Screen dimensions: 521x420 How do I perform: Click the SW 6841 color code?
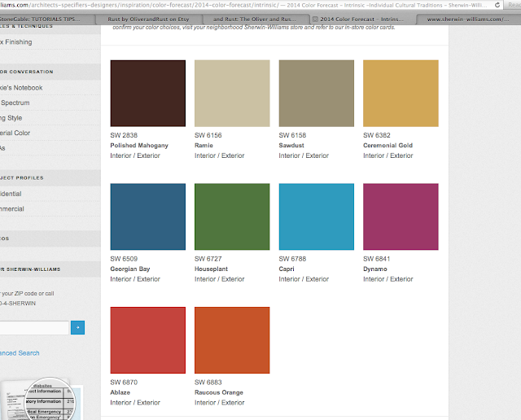[376, 259]
